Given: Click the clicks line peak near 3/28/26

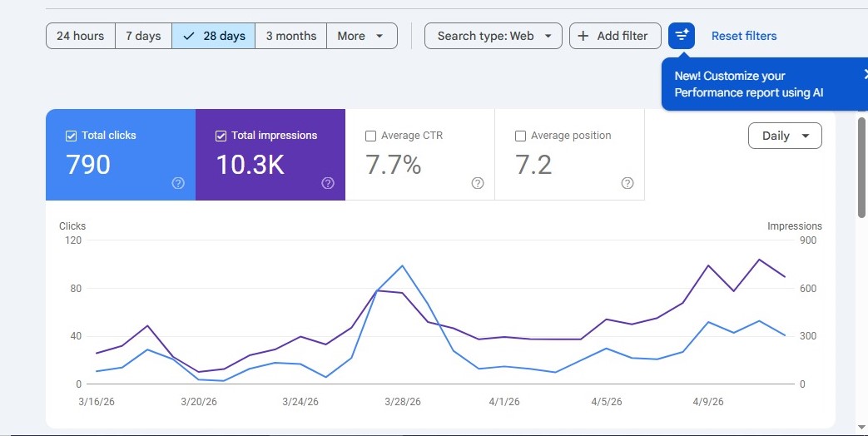Looking at the screenshot, I should 403,265.
